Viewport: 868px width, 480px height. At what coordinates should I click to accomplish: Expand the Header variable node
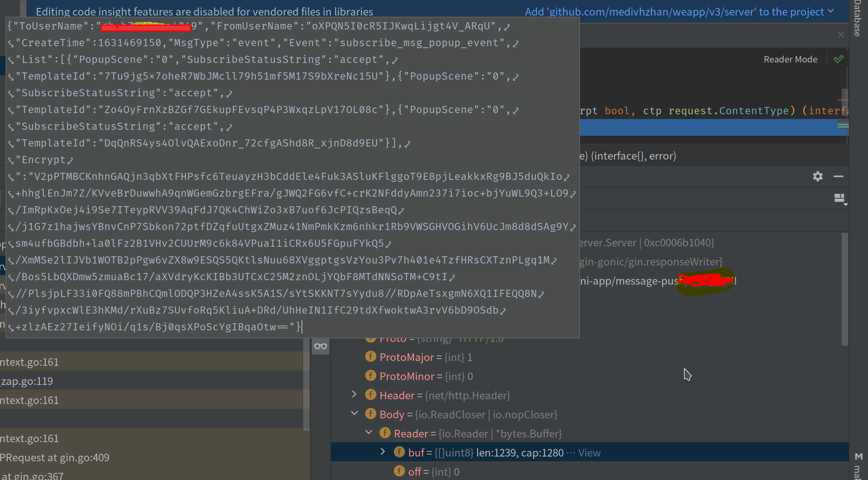coord(354,394)
